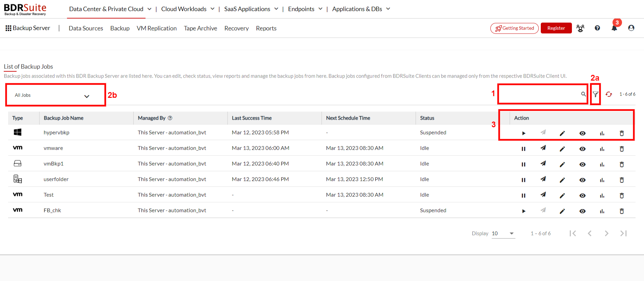Open the Reports menu
Viewport: 644px width, 281px height.
pos(266,28)
